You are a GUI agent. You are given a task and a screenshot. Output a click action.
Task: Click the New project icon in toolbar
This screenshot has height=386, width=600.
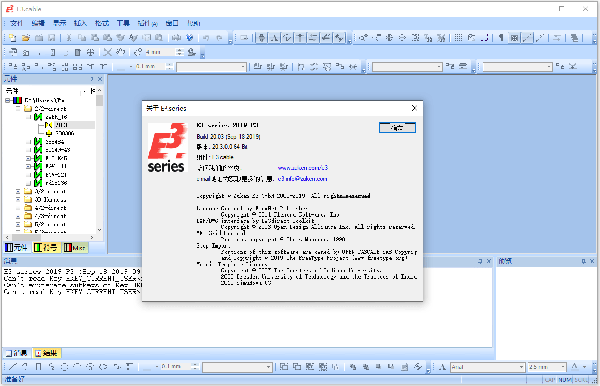coord(12,37)
